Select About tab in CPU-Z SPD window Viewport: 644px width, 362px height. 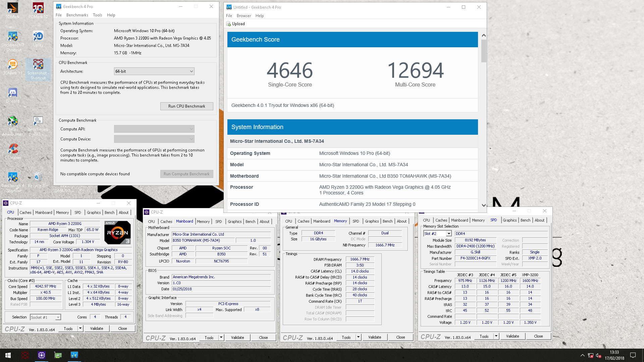(539, 220)
